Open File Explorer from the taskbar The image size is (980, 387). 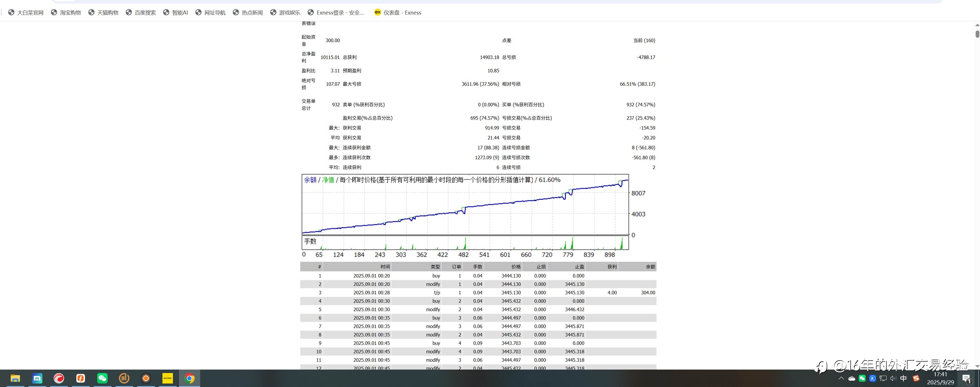(x=15, y=378)
